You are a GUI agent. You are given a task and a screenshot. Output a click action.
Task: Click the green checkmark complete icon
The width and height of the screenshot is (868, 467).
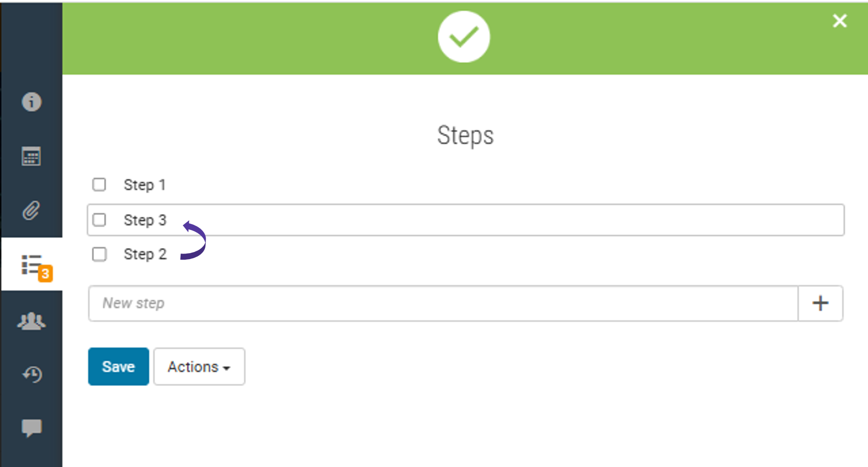pos(464,37)
